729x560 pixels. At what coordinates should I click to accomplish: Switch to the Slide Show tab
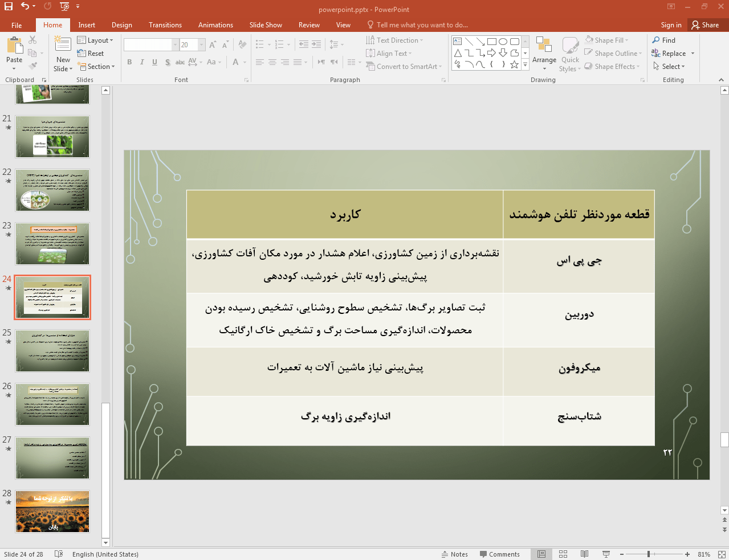coord(266,25)
